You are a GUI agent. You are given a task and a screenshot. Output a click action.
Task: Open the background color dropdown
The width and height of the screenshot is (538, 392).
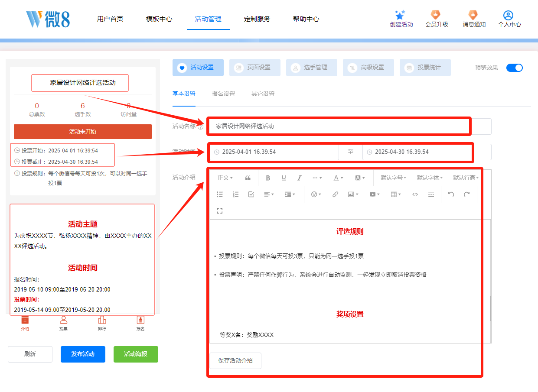pos(360,178)
